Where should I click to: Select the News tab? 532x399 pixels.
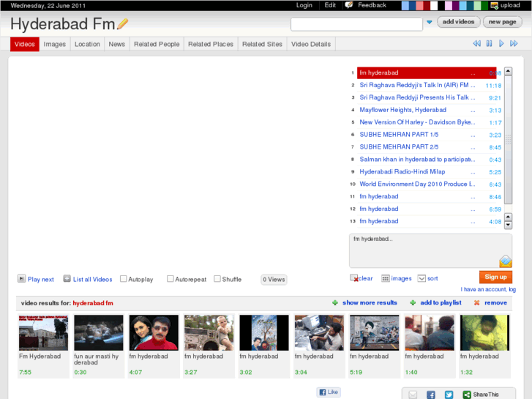click(x=116, y=44)
